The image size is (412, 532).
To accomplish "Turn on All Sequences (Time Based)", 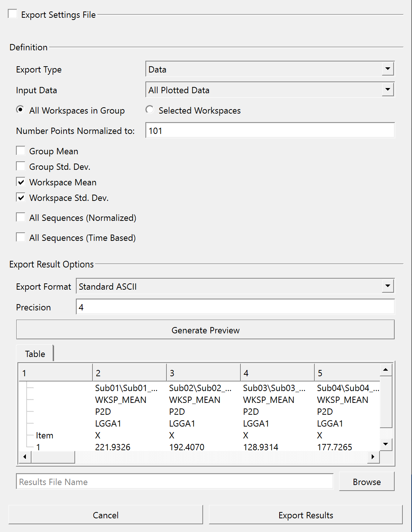I will [x=21, y=238].
